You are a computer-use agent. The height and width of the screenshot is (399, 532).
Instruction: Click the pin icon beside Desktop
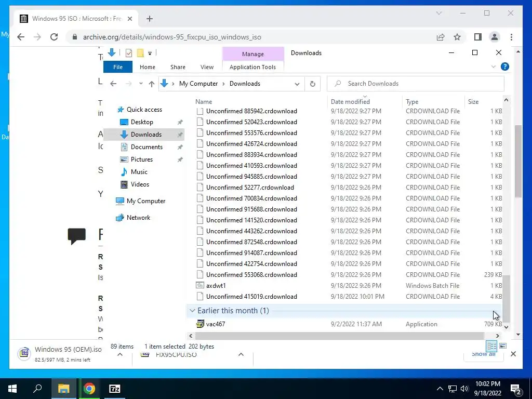(x=180, y=122)
